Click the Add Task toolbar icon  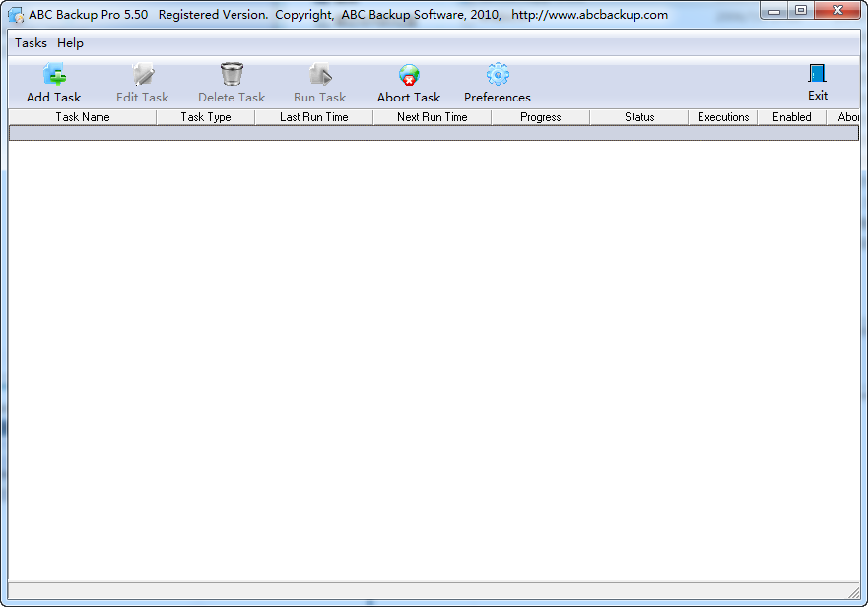click(x=54, y=74)
